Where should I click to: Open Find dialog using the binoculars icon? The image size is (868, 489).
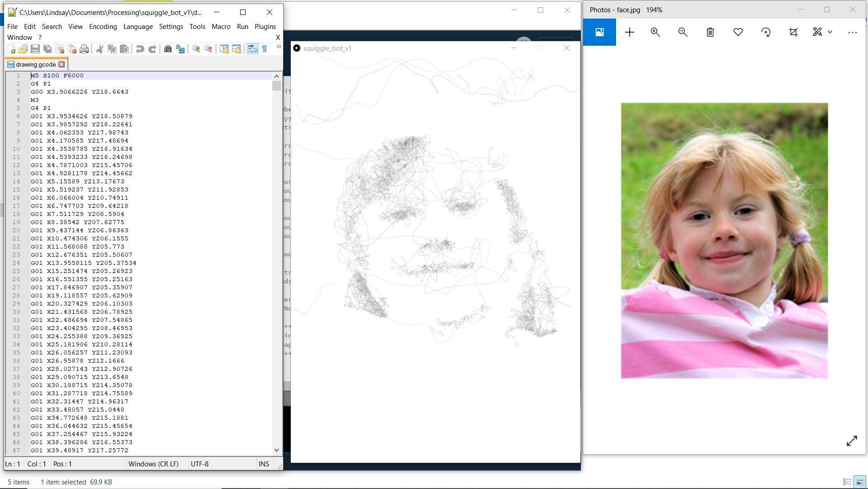(x=168, y=48)
